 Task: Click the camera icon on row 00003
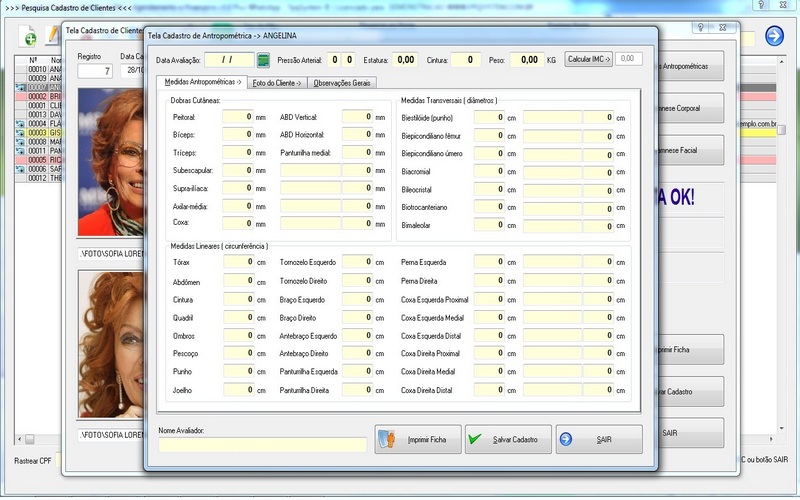(20, 133)
